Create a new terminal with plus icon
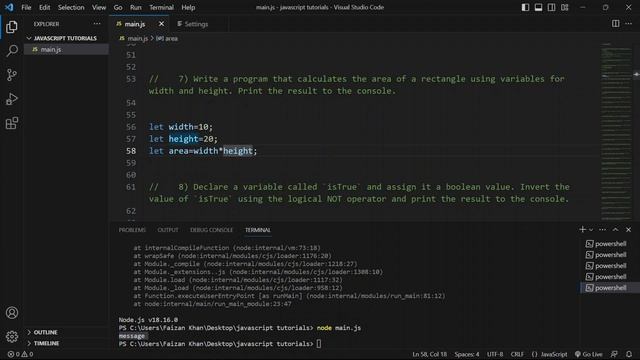Viewport: 640px width, 360px height. click(x=582, y=230)
